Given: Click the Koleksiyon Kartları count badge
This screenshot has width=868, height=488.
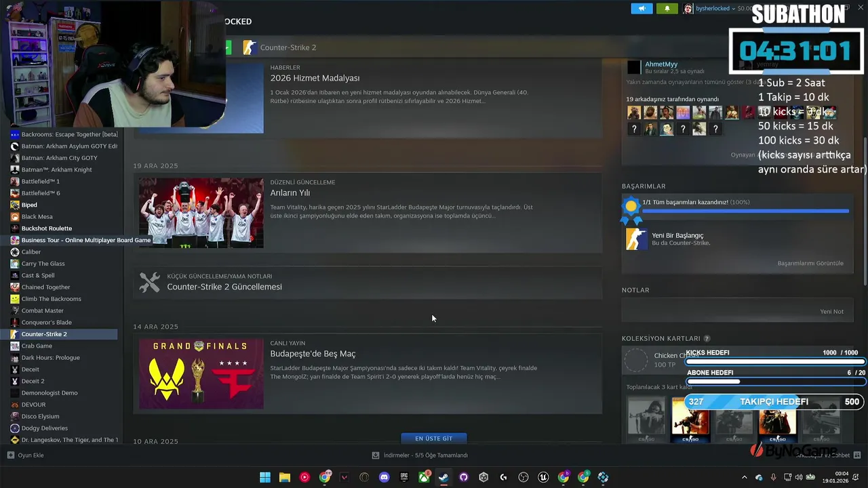Looking at the screenshot, I should (707, 338).
